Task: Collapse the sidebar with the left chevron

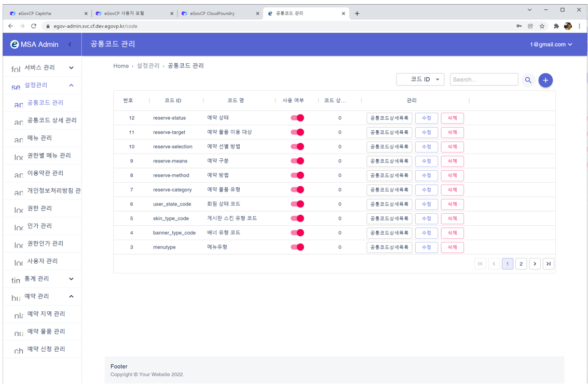Action: (70, 45)
